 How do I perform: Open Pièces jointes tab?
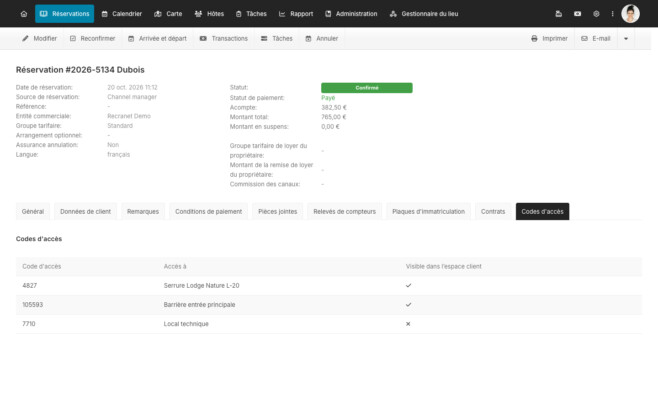[278, 212]
